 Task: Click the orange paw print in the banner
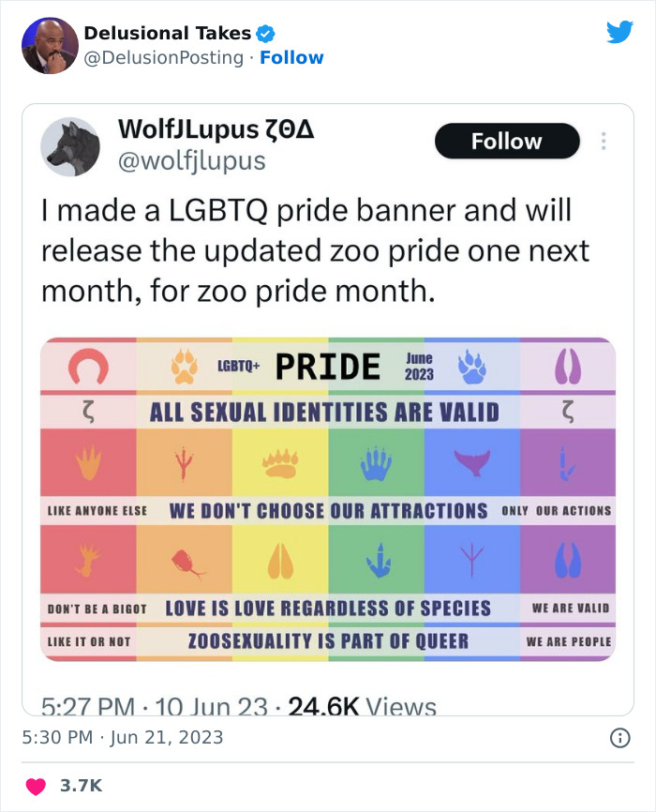[186, 367]
